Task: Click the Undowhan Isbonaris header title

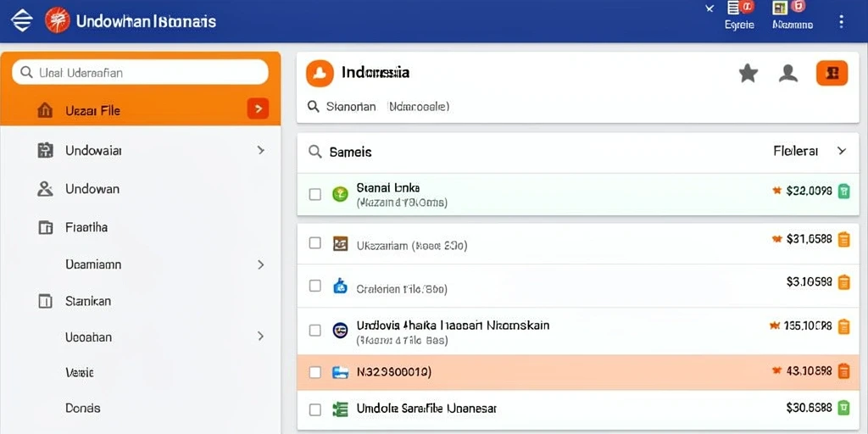Action: 146,21
